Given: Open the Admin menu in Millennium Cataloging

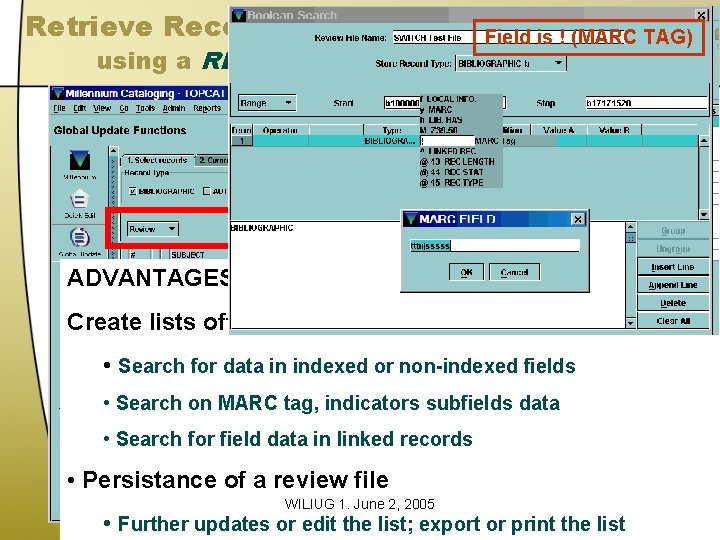Looking at the screenshot, I should (174, 108).
